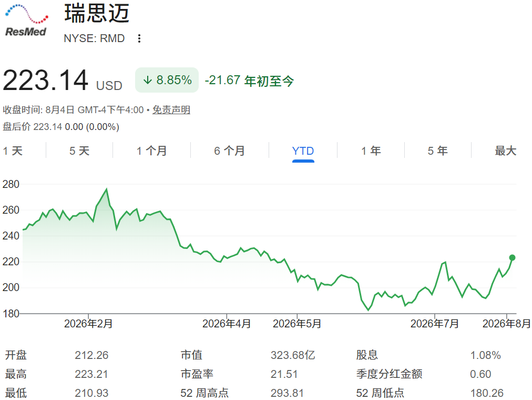Click the -21.67 年初至今 change text
This screenshot has width=532, height=400.
(249, 81)
